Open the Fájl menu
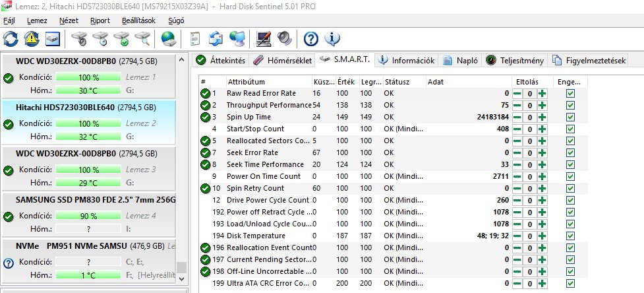 click(9, 20)
